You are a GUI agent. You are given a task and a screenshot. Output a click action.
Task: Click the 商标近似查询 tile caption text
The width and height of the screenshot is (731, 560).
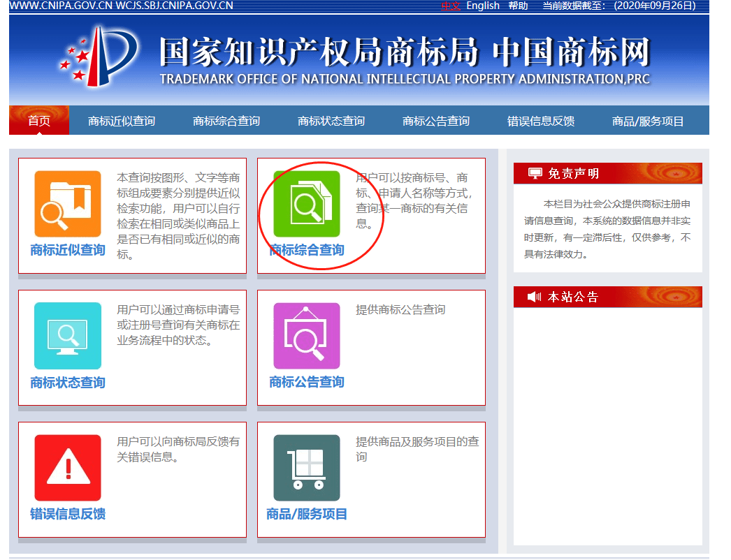point(67,248)
